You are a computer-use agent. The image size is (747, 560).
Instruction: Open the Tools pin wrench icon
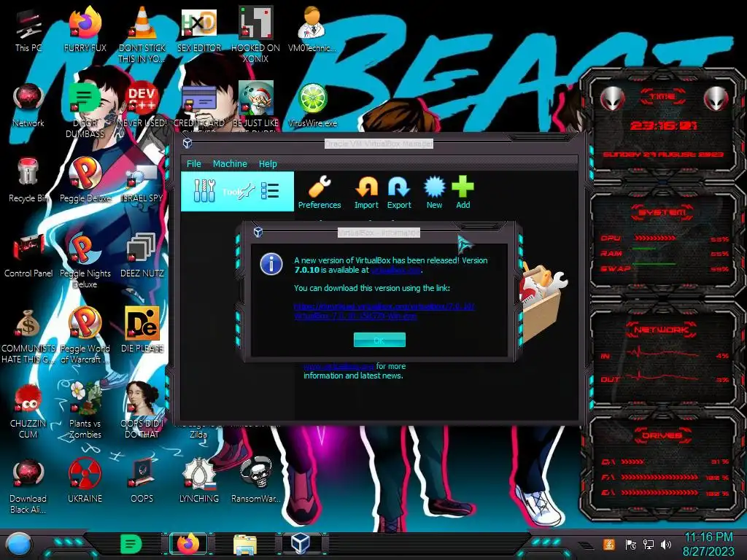pos(247,192)
